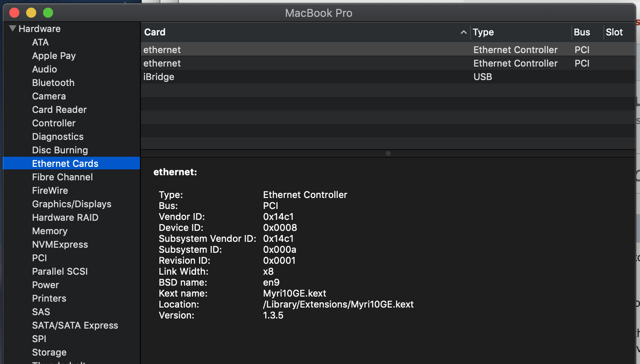
Task: Click BSD name value en9
Action: [271, 282]
